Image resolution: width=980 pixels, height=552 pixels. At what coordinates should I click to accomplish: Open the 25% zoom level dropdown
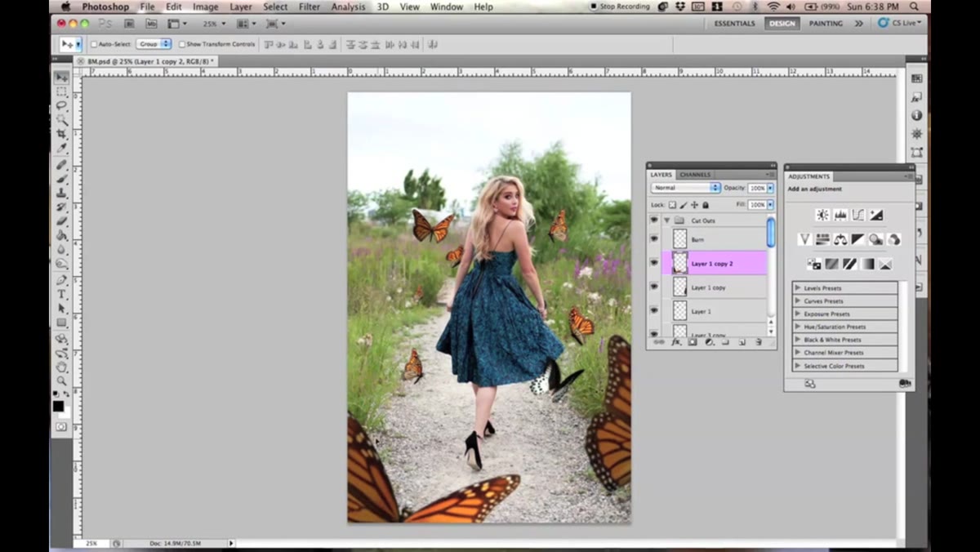pyautogui.click(x=216, y=24)
